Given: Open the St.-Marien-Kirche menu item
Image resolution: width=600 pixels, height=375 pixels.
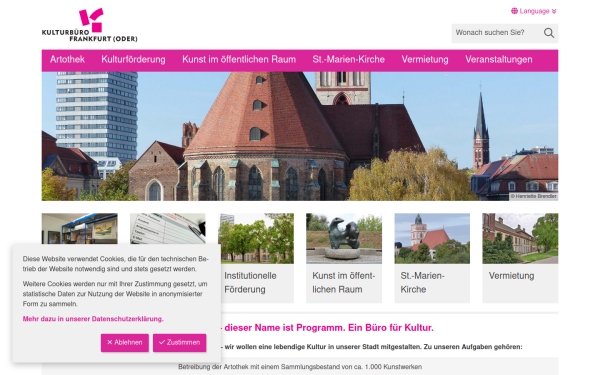Looking at the screenshot, I should tap(349, 60).
